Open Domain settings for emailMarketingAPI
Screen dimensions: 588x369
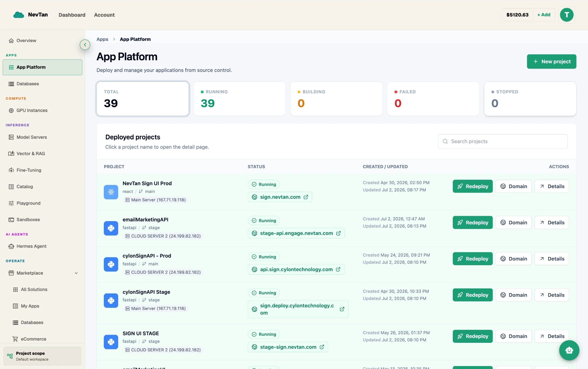pos(514,223)
